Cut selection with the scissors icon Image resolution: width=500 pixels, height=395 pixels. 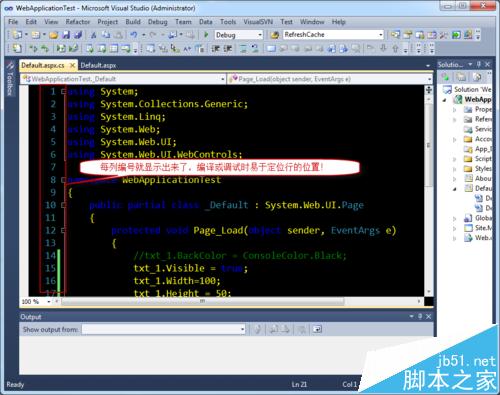pos(94,35)
